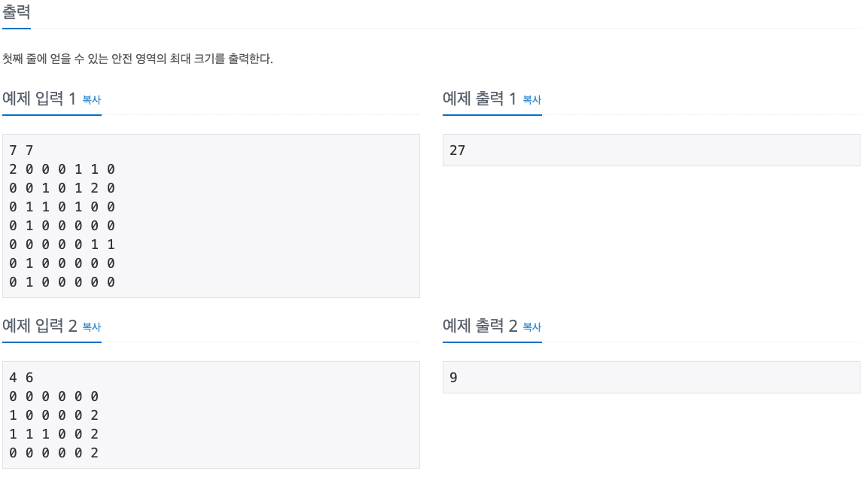Image resolution: width=868 pixels, height=477 pixels.
Task: Click the '4 6' line in input 2
Action: point(22,378)
